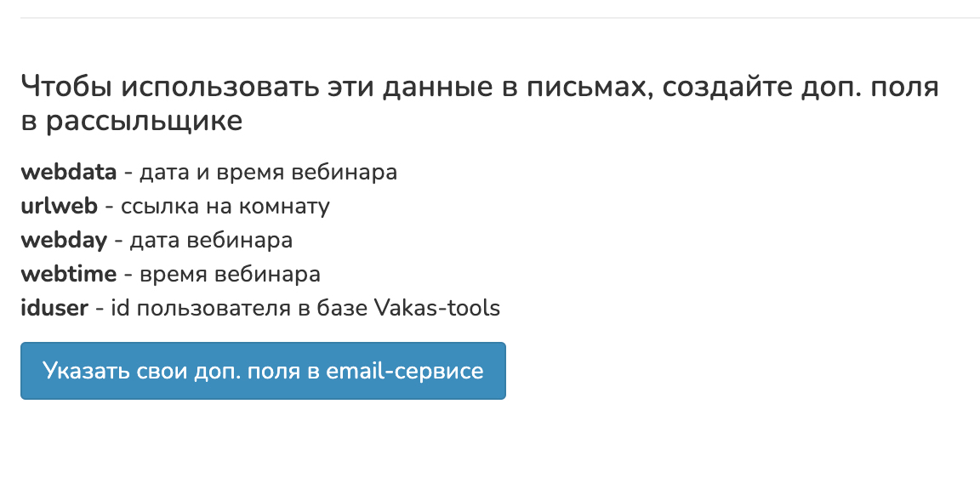Click the word 'рассыльщике' in the heading
The image size is (980, 478).
coord(144,121)
